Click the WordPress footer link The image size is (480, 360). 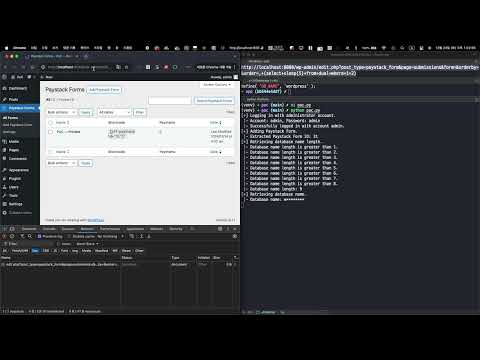(x=96, y=220)
